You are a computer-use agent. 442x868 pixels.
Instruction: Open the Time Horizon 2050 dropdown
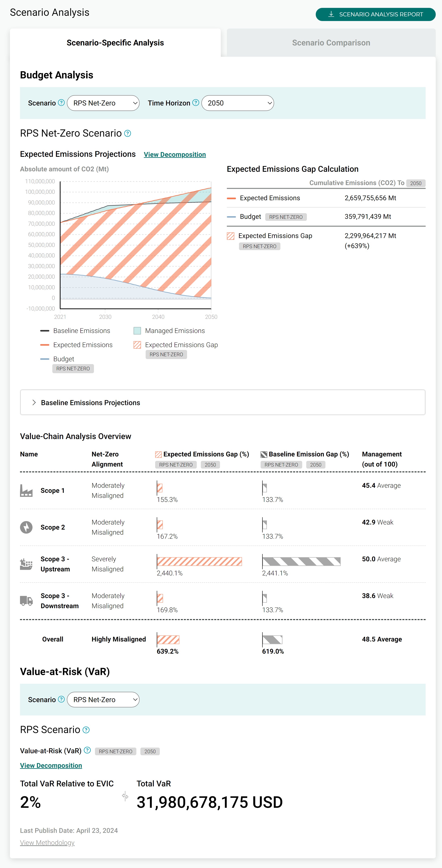238,103
